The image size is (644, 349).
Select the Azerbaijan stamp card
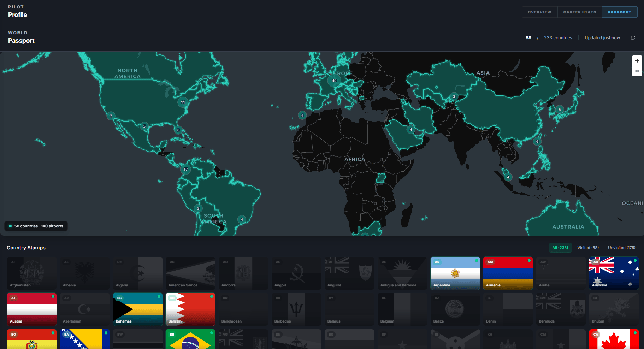coord(84,309)
